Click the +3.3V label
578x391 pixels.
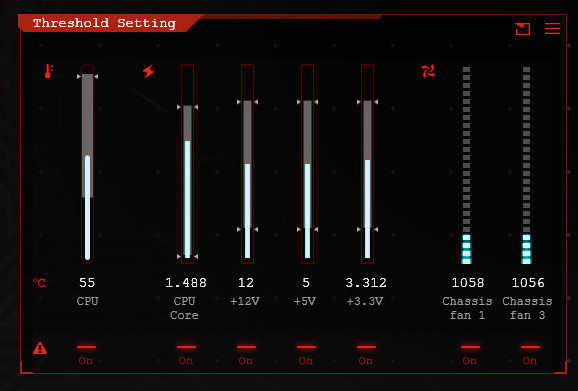[365, 301]
